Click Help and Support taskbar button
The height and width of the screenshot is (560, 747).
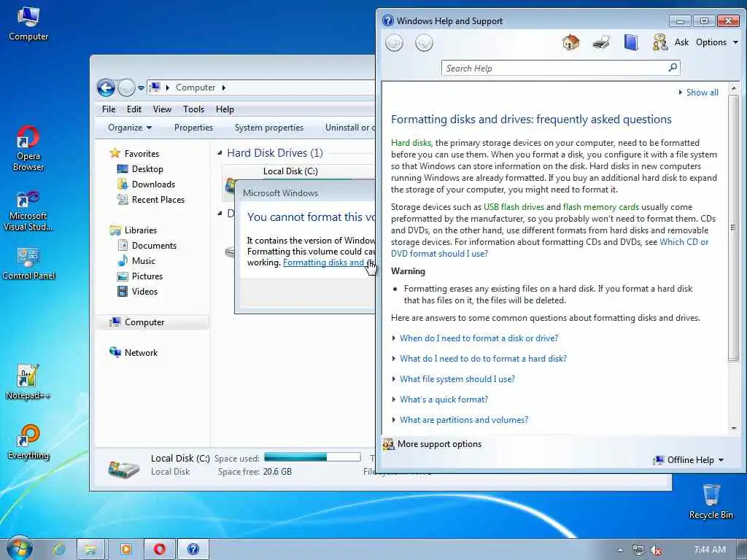pos(193,549)
